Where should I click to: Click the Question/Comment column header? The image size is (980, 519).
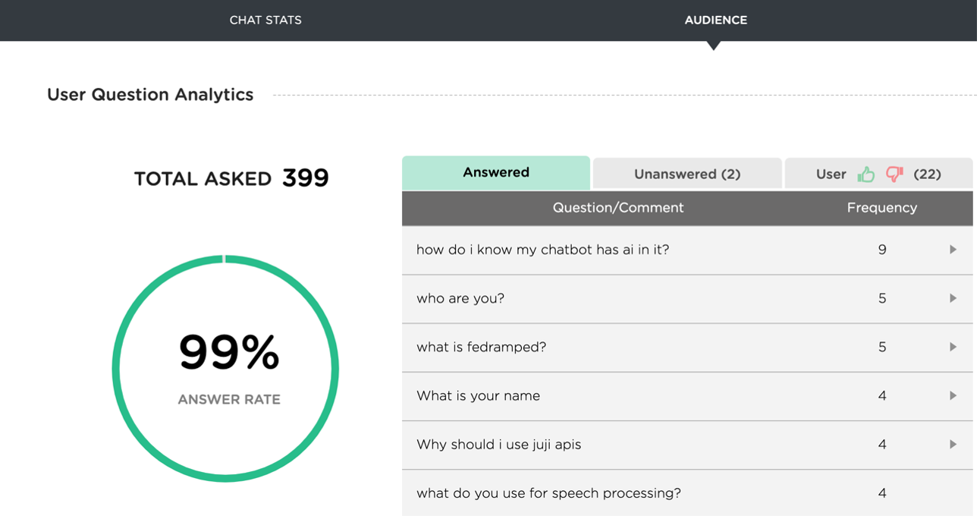pos(618,208)
